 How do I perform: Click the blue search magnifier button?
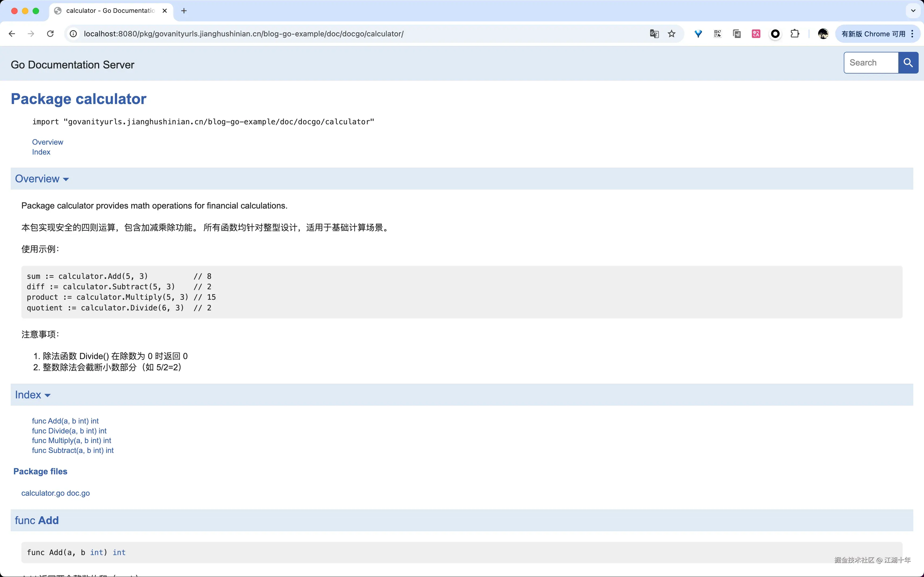908,63
